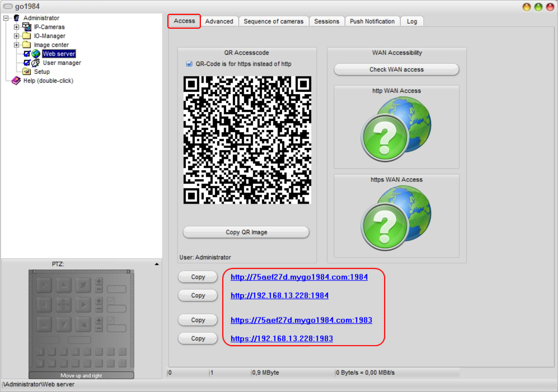Click the https WAN Access globe status icon
This screenshot has width=558, height=392.
(396, 218)
